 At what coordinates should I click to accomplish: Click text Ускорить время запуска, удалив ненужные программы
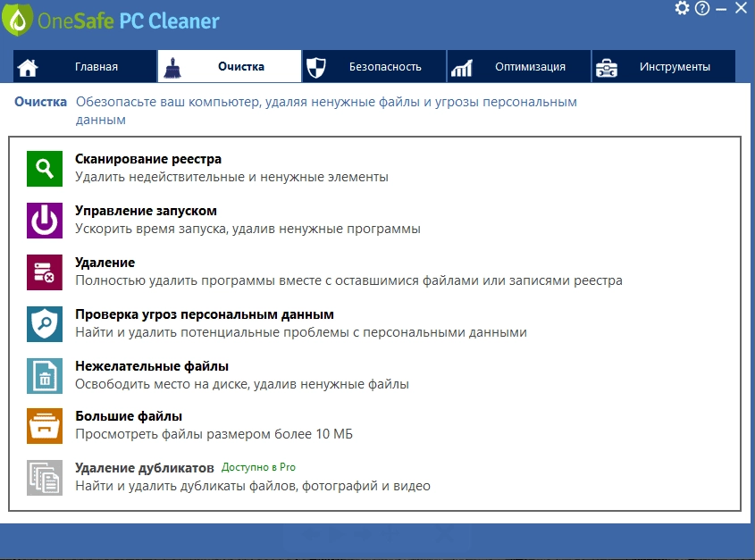[248, 229]
